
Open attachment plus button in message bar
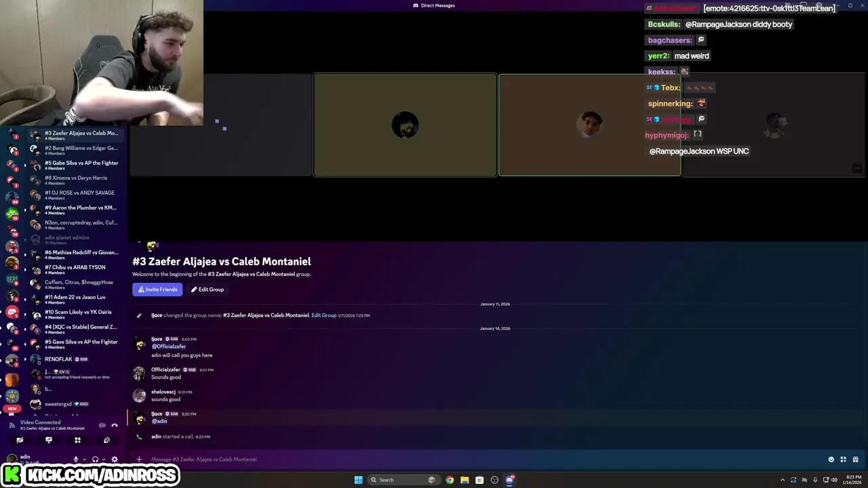click(139, 460)
